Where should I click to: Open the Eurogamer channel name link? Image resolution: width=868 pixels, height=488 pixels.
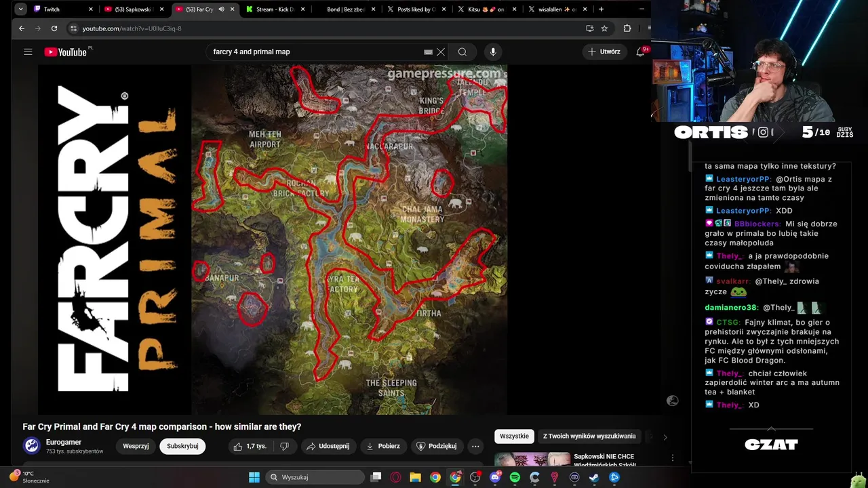tap(64, 442)
